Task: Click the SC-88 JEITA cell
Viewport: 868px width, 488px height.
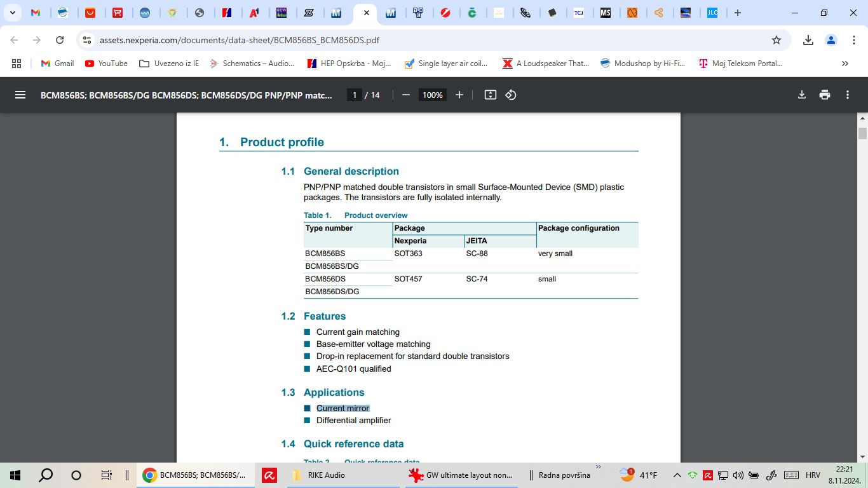Action: point(477,254)
